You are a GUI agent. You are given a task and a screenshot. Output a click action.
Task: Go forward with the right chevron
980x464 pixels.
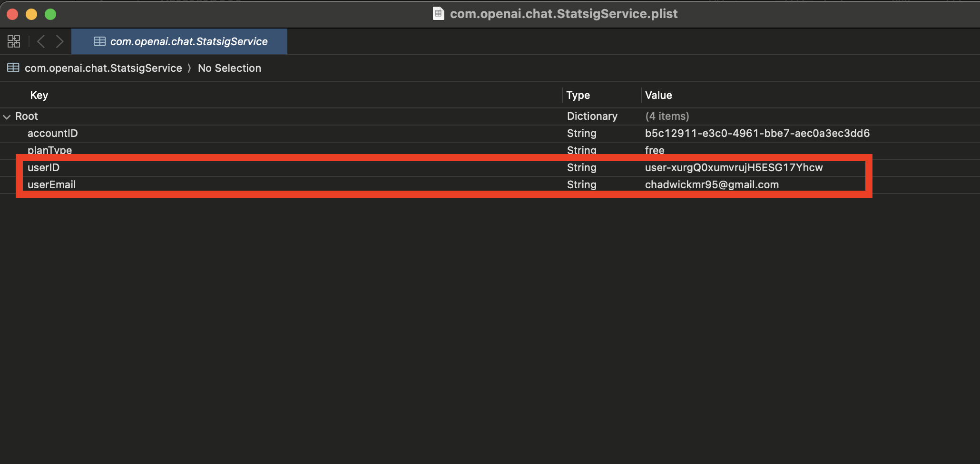pos(59,41)
